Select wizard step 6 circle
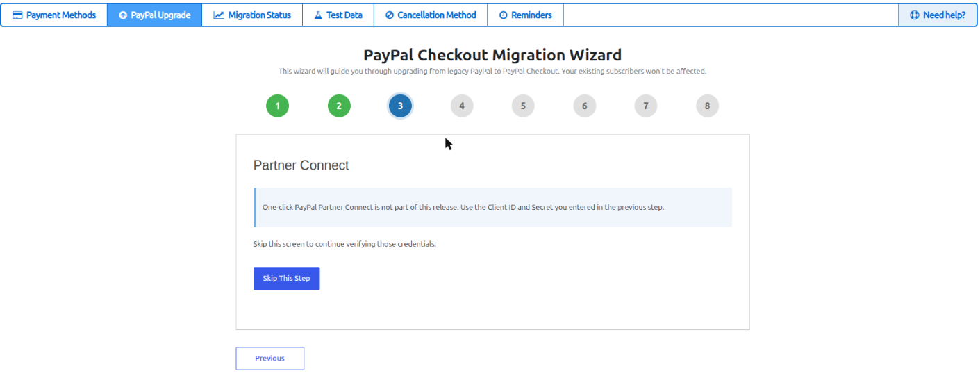 [585, 106]
